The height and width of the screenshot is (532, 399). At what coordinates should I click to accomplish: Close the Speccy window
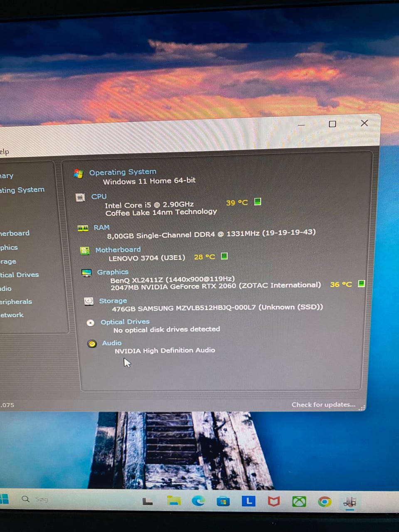coord(364,123)
